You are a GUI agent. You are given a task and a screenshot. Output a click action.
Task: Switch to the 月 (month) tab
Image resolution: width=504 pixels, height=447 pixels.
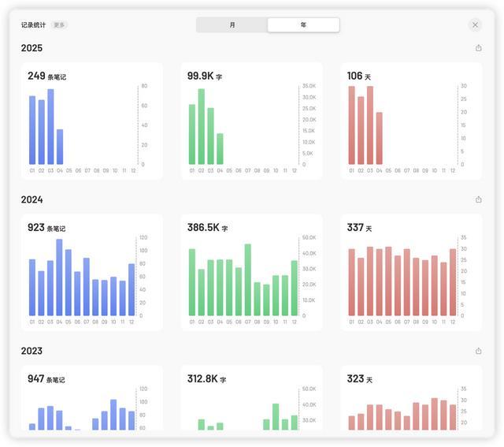232,24
